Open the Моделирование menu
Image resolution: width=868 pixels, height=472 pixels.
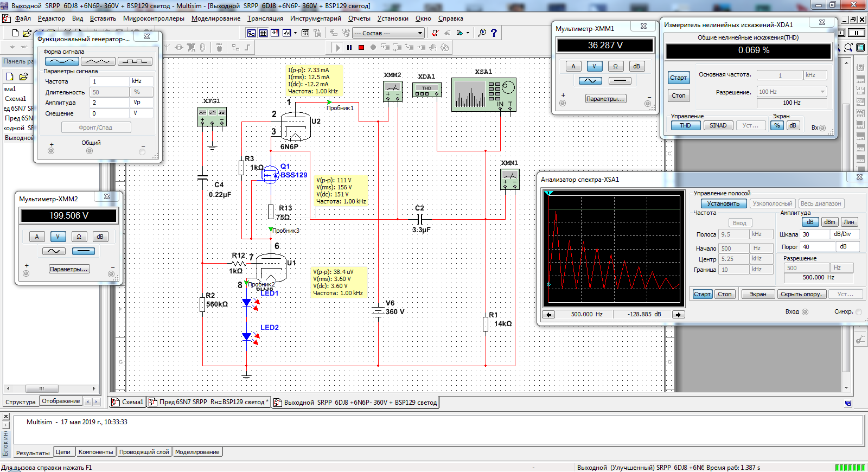coord(216,18)
